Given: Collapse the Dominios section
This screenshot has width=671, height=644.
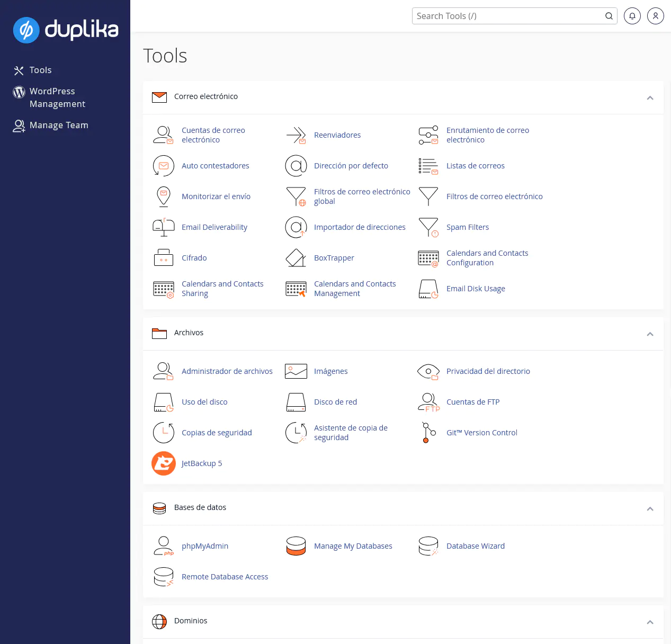Looking at the screenshot, I should pyautogui.click(x=650, y=622).
